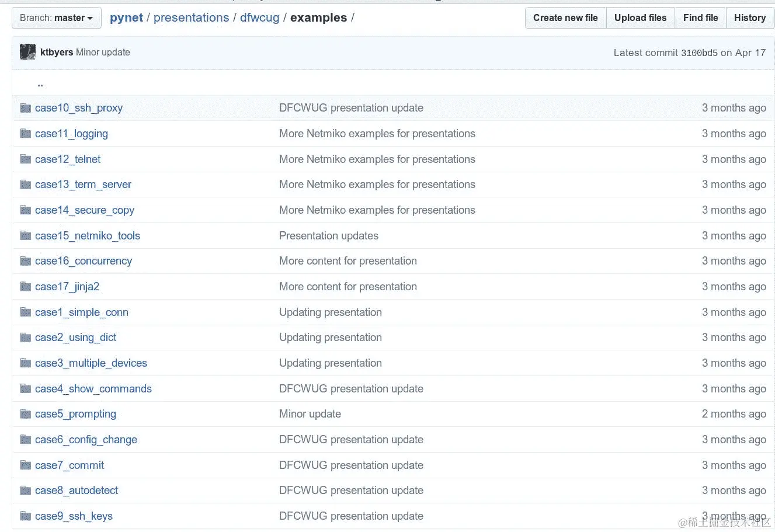Screen dimensions: 775x532
Task: Click folder icon beside case14_secure_copy
Action: point(25,210)
